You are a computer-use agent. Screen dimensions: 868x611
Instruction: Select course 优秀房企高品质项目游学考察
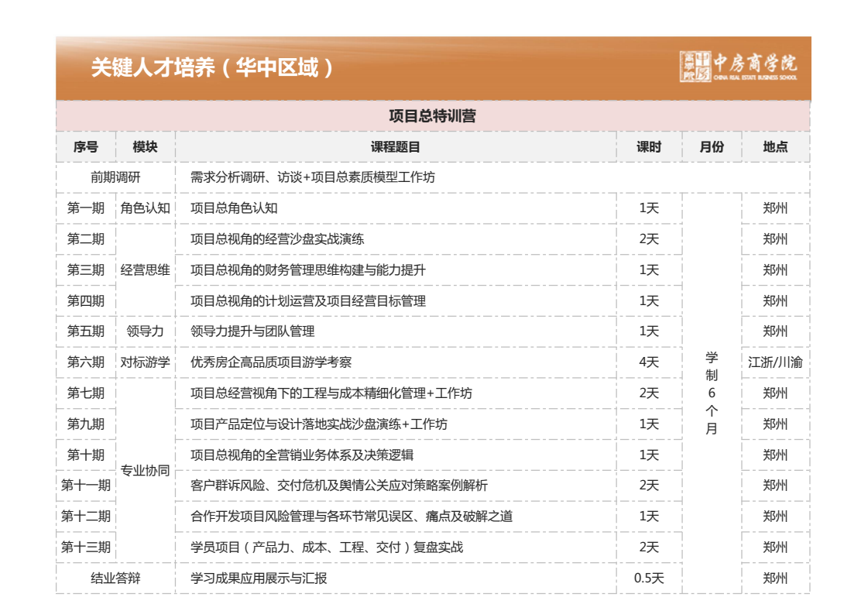point(271,362)
